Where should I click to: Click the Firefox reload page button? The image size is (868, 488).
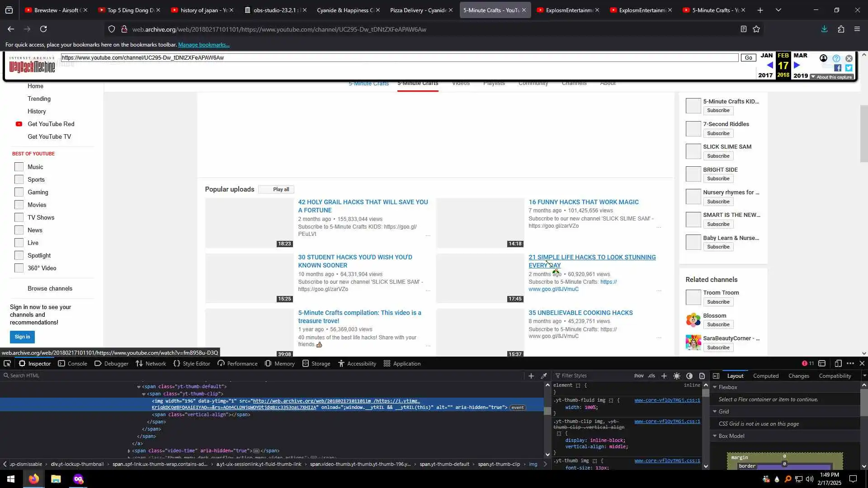click(x=43, y=29)
